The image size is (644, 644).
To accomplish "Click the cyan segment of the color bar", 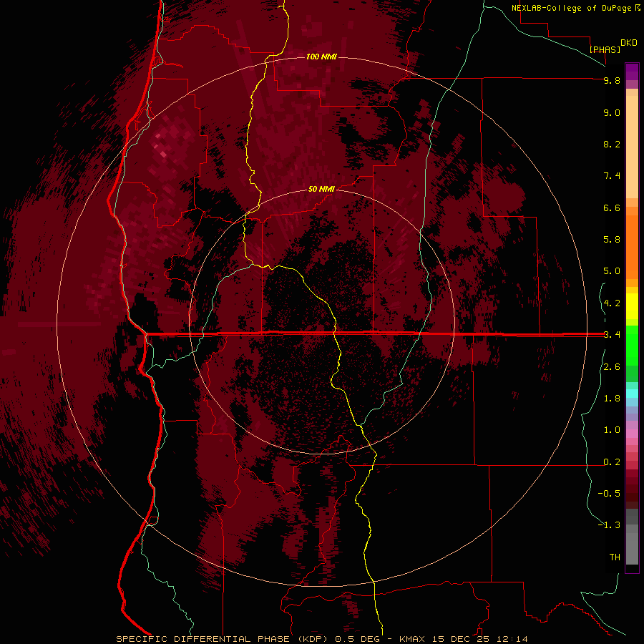I will tap(632, 394).
